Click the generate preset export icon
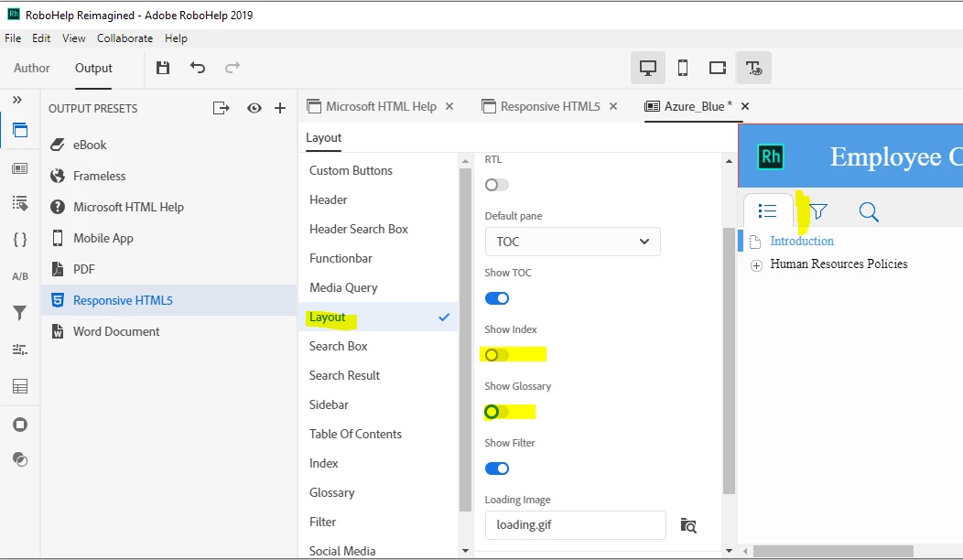The width and height of the screenshot is (963, 560). [x=221, y=108]
